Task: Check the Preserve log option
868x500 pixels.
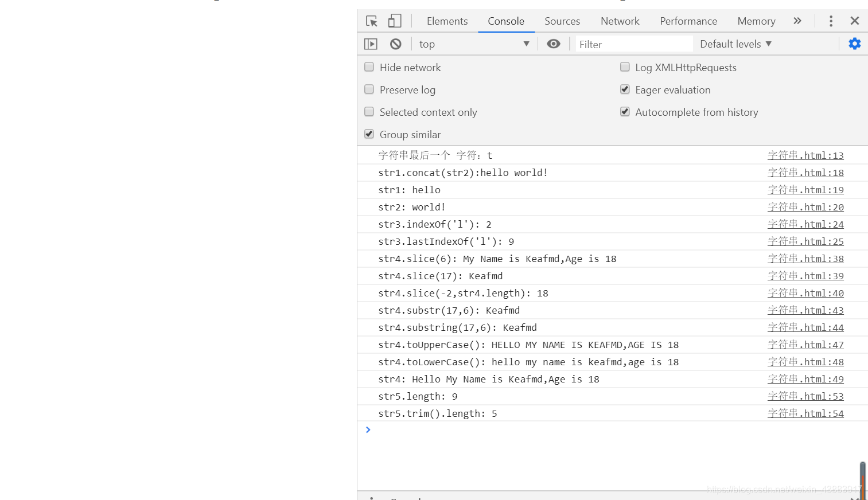Action: coord(369,89)
